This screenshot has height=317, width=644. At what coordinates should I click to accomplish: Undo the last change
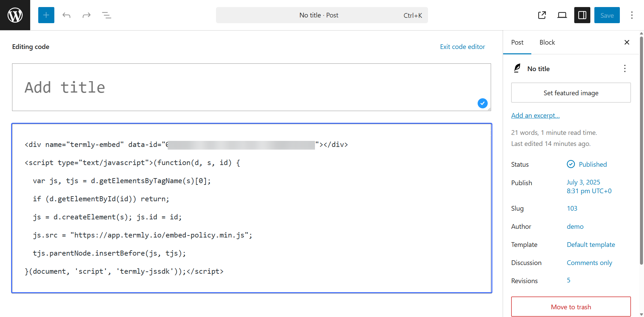pos(66,15)
